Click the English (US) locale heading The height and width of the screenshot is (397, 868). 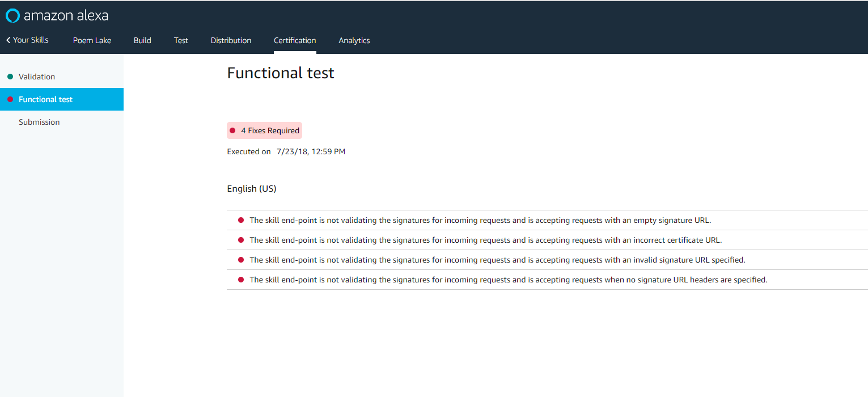point(252,189)
